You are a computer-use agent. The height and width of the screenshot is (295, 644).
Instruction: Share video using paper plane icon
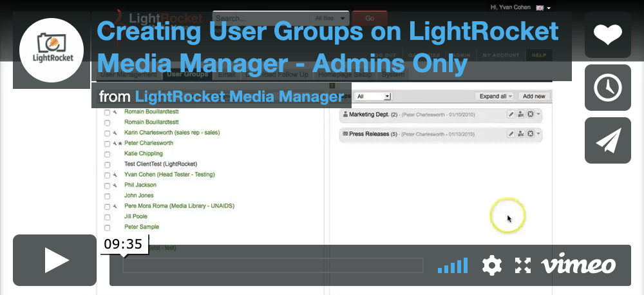tap(607, 140)
